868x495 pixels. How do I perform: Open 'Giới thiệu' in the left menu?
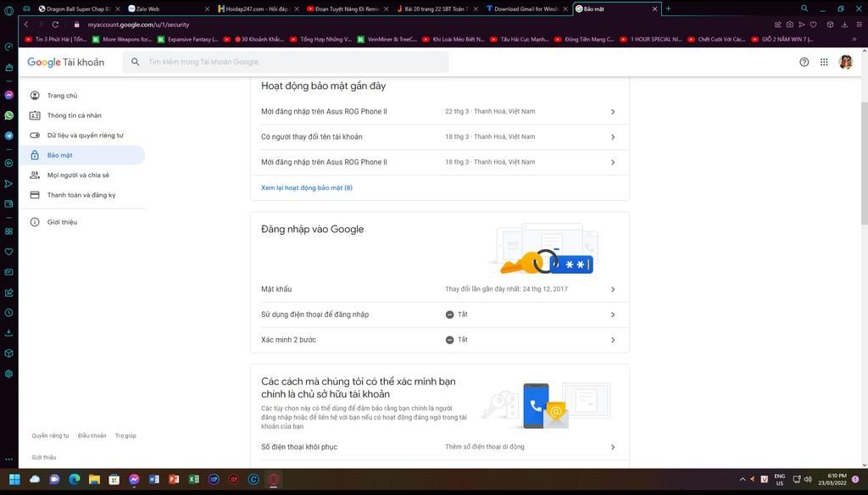tap(82, 222)
